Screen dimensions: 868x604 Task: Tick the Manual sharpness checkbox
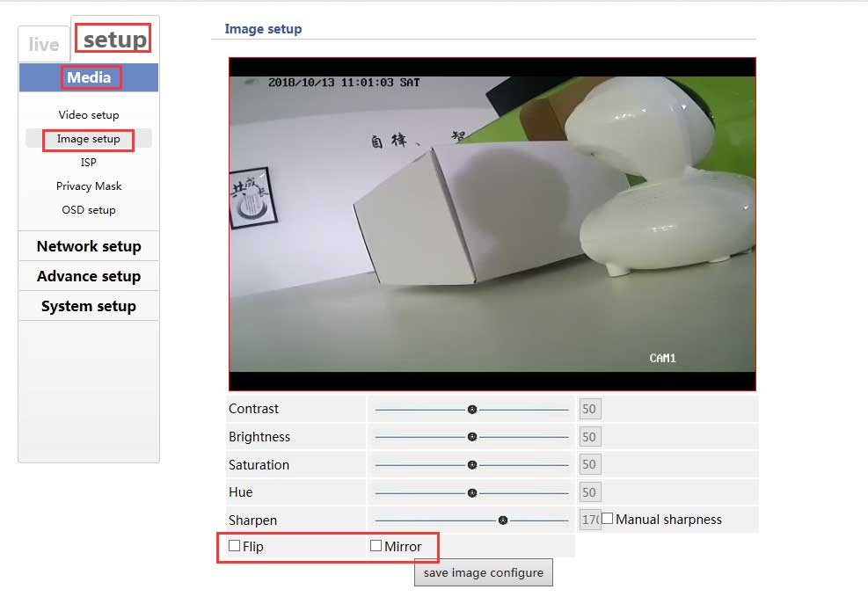608,519
